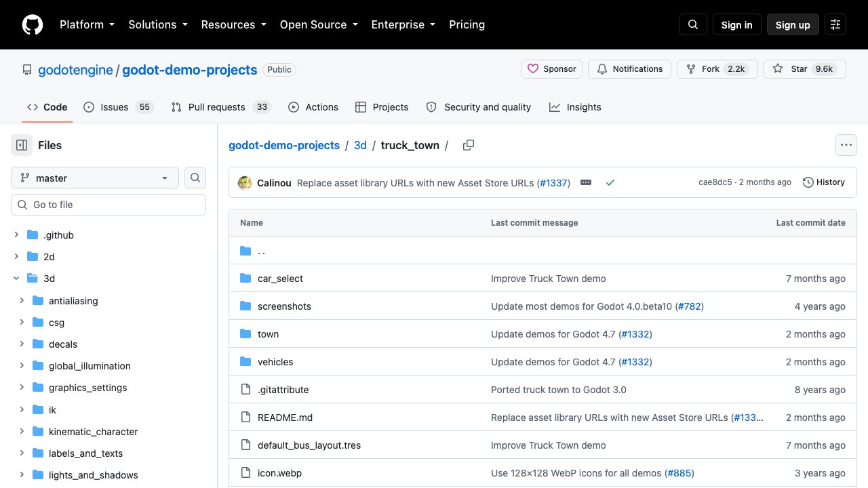Open pull request #885 link
The height and width of the screenshot is (488, 868).
(679, 473)
